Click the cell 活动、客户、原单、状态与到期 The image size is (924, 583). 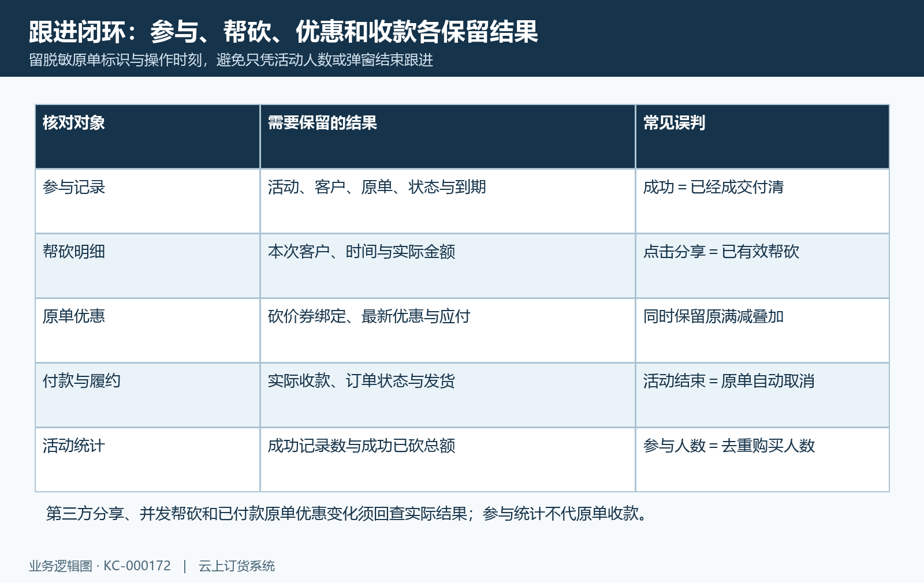(448, 201)
